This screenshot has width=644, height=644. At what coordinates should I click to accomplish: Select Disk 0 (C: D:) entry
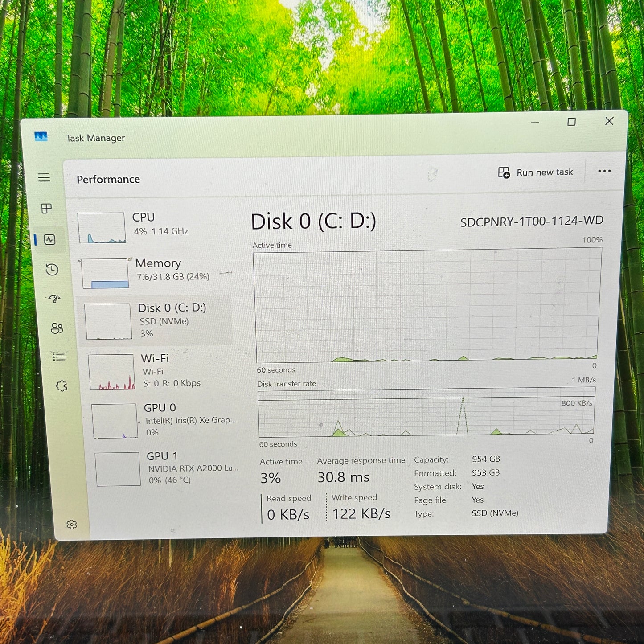point(156,320)
